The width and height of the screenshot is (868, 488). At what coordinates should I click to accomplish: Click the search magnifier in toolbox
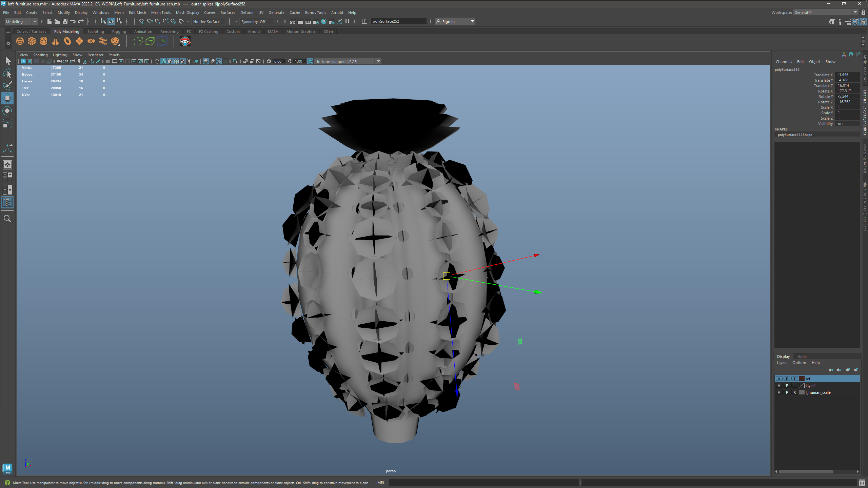pos(7,219)
